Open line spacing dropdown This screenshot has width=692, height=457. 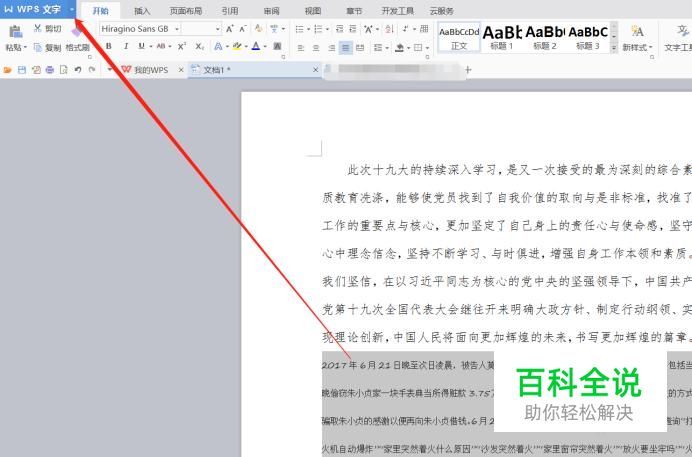(x=387, y=47)
